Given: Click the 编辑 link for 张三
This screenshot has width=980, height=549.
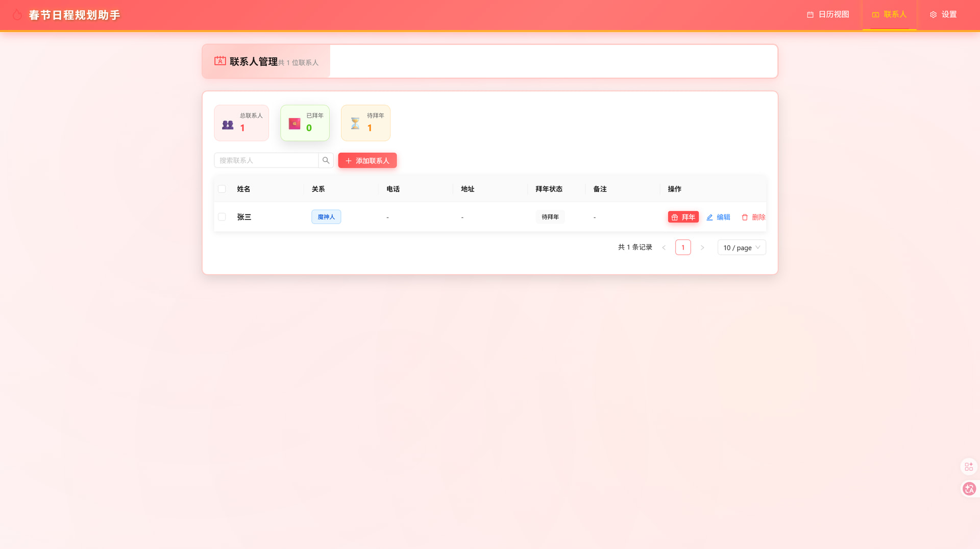Looking at the screenshot, I should [x=718, y=217].
